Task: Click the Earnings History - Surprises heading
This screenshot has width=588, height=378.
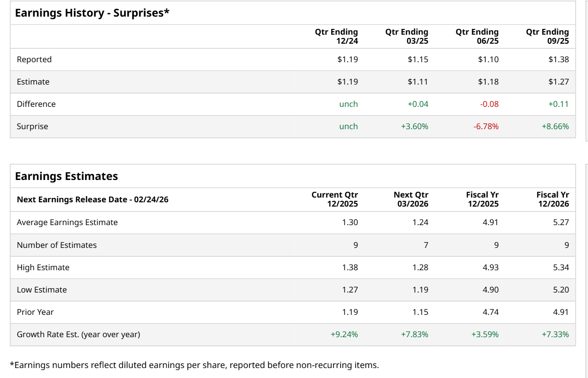Action: 92,13
